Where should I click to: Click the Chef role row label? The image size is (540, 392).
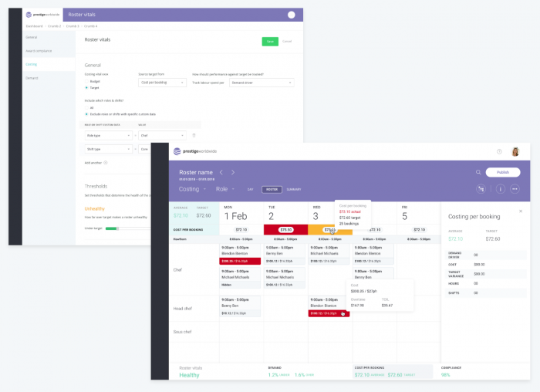[177, 270]
